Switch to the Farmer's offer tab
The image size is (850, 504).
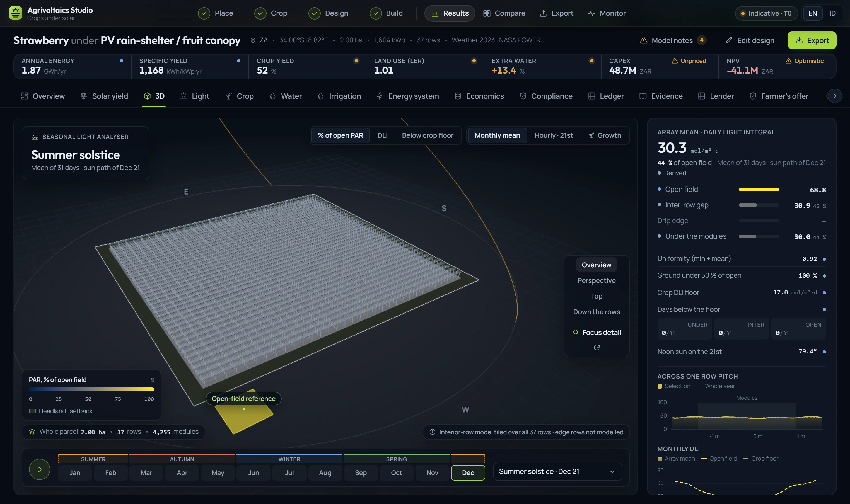click(x=779, y=96)
